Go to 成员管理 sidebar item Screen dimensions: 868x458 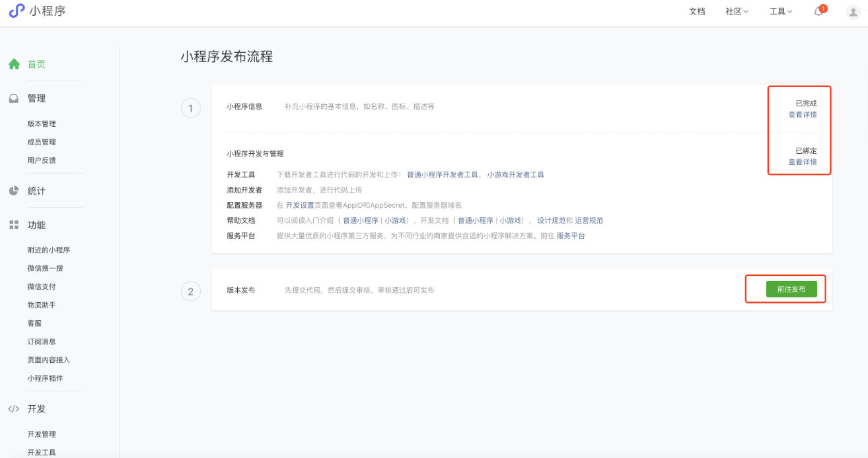(x=42, y=142)
